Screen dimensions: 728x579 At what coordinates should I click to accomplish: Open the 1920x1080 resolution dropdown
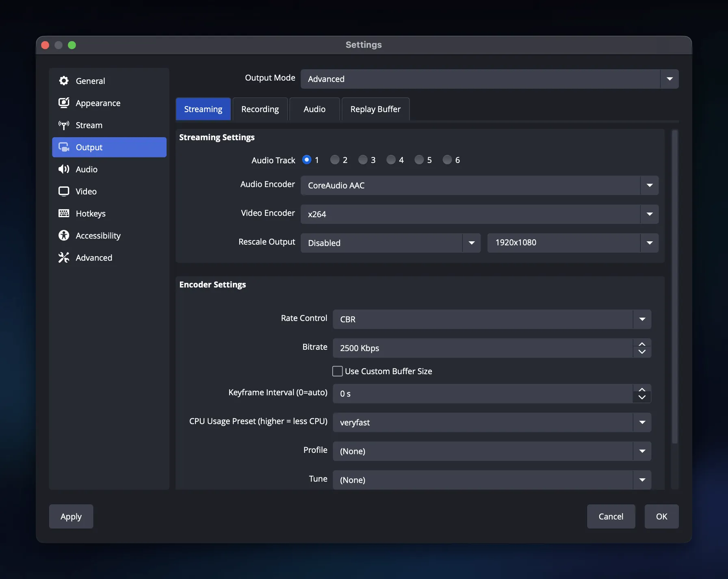click(x=573, y=243)
